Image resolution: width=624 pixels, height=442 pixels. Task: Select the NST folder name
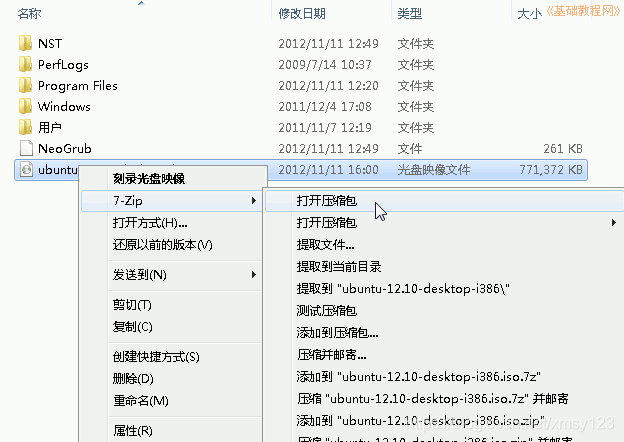coord(50,43)
